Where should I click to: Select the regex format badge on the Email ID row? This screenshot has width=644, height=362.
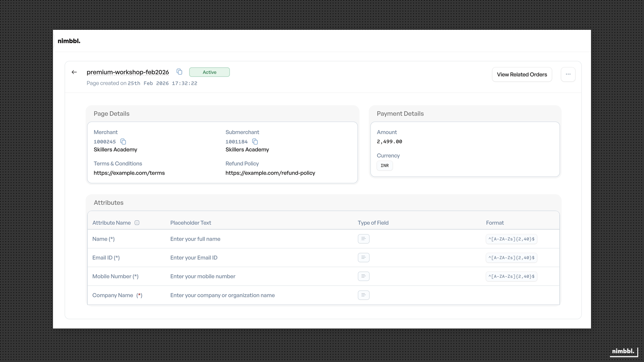[x=511, y=257]
